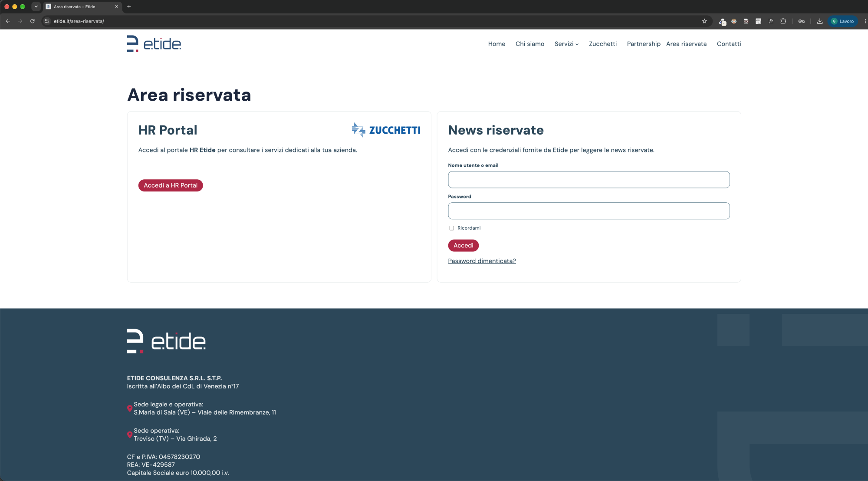Focus the Password input field

click(589, 211)
